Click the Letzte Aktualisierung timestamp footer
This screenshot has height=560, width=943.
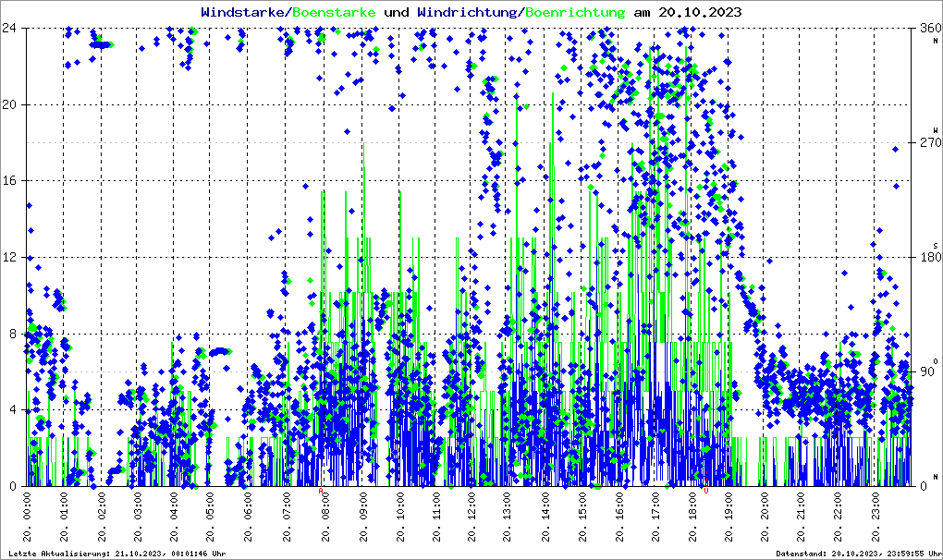pos(117,554)
